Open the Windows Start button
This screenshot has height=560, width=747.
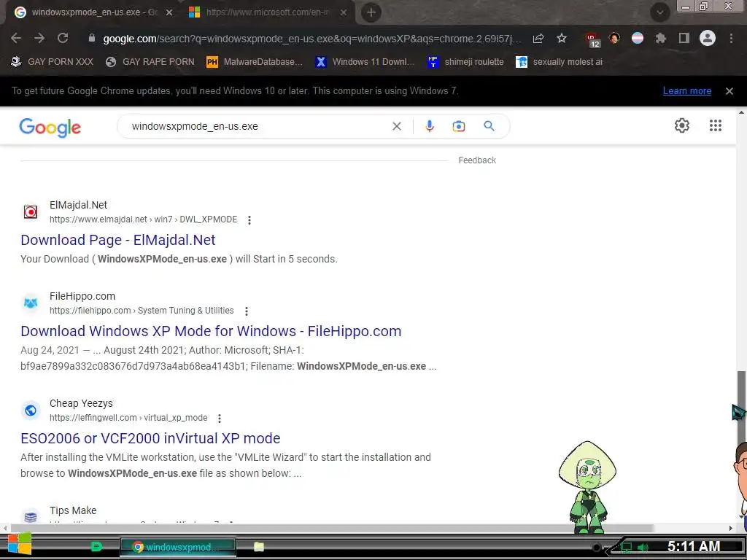pos(20,544)
